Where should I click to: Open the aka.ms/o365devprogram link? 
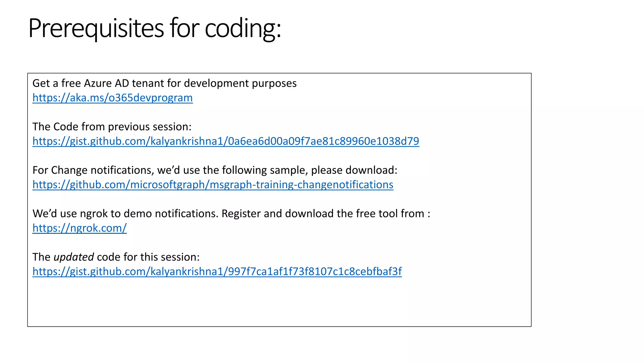[x=112, y=98]
